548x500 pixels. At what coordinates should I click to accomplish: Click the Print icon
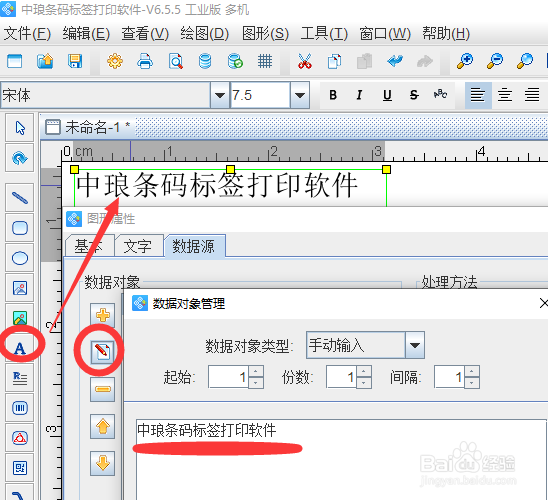point(145,61)
